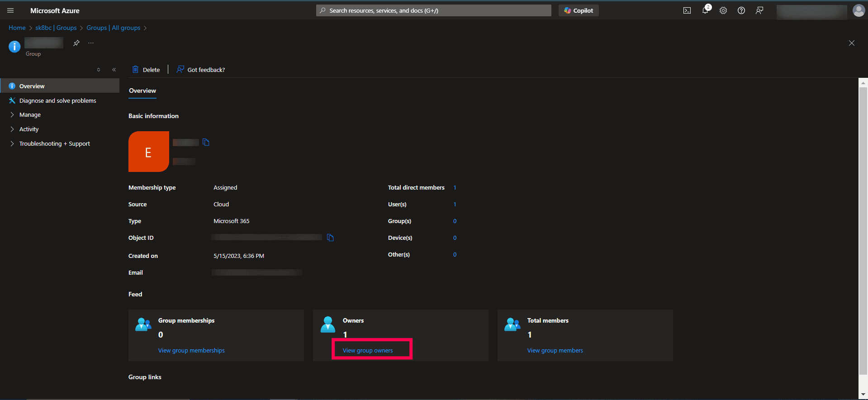This screenshot has width=868, height=400.
Task: Pin this group to dashboard
Action: pyautogui.click(x=76, y=43)
